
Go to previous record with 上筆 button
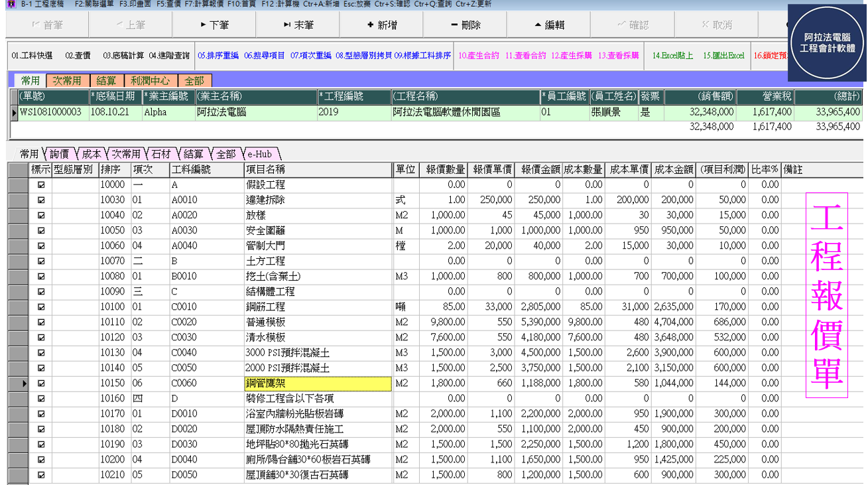click(130, 25)
